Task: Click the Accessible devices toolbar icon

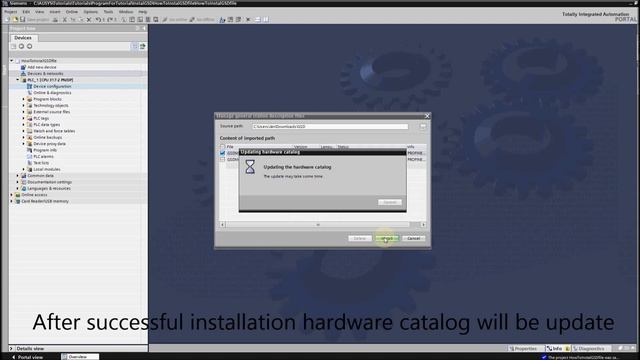Action: (x=222, y=20)
